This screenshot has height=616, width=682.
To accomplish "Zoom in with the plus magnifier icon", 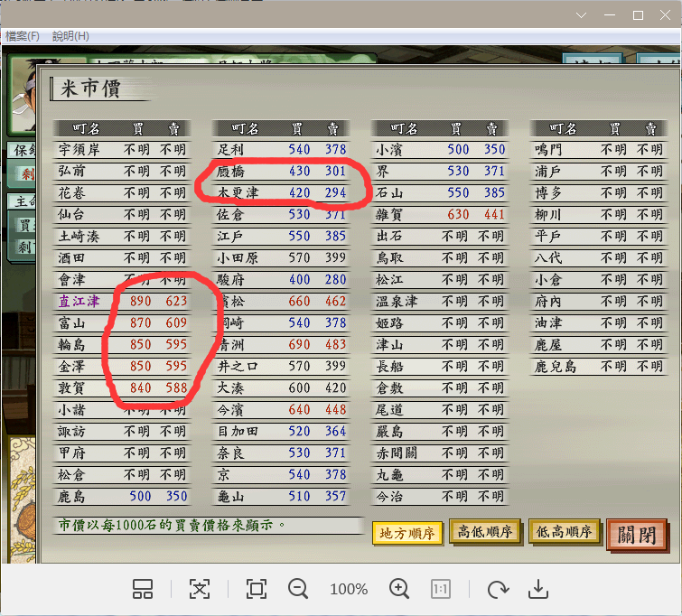I will click(x=399, y=589).
